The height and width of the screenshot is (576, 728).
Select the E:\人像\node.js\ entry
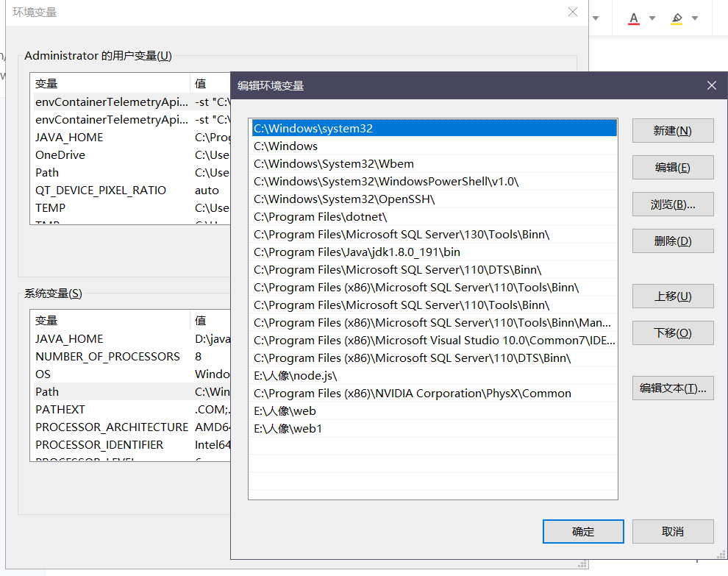tap(434, 375)
